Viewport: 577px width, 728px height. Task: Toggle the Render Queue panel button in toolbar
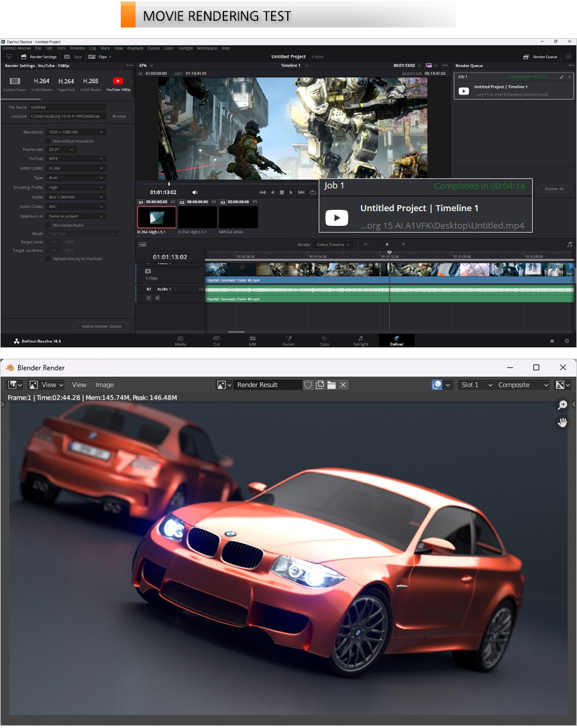540,56
